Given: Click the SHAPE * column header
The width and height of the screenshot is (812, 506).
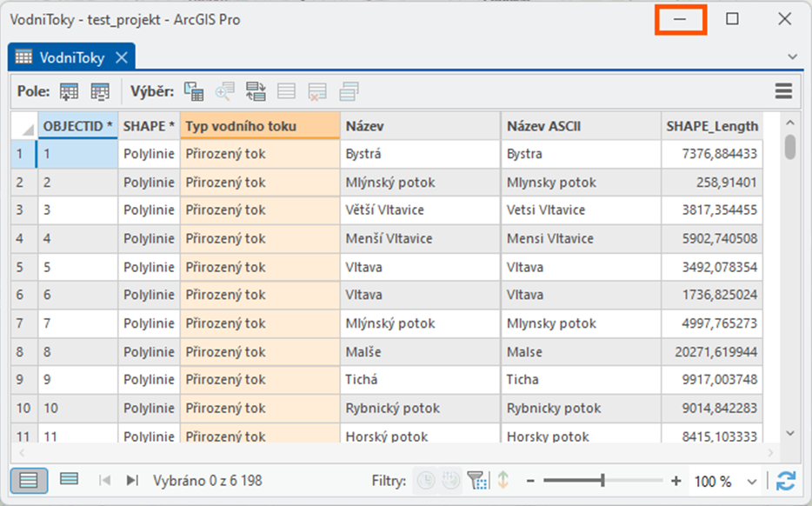Looking at the screenshot, I should 149,126.
